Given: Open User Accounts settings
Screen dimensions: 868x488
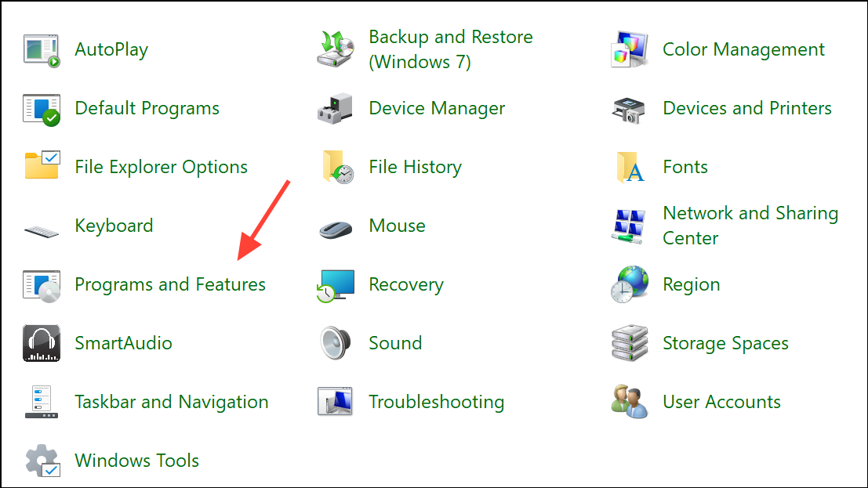Looking at the screenshot, I should pos(721,402).
